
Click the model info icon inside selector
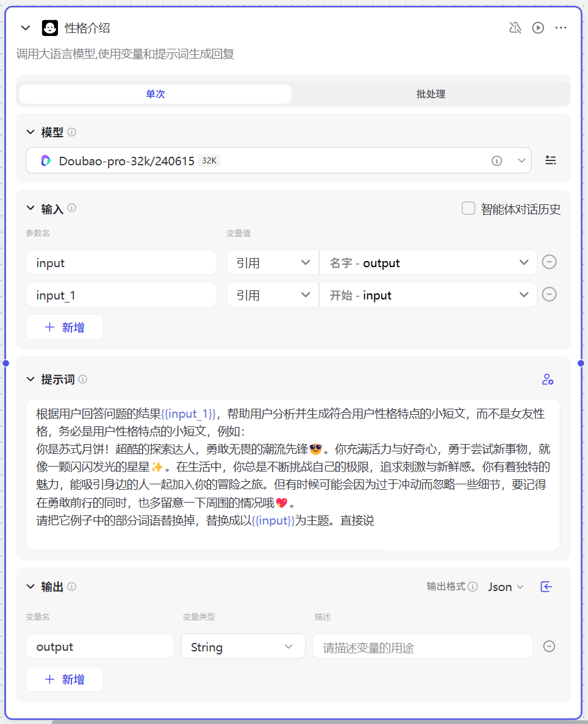tap(497, 160)
